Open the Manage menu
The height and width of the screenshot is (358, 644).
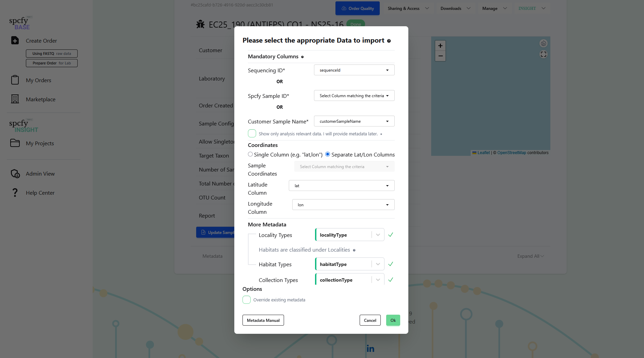click(494, 8)
